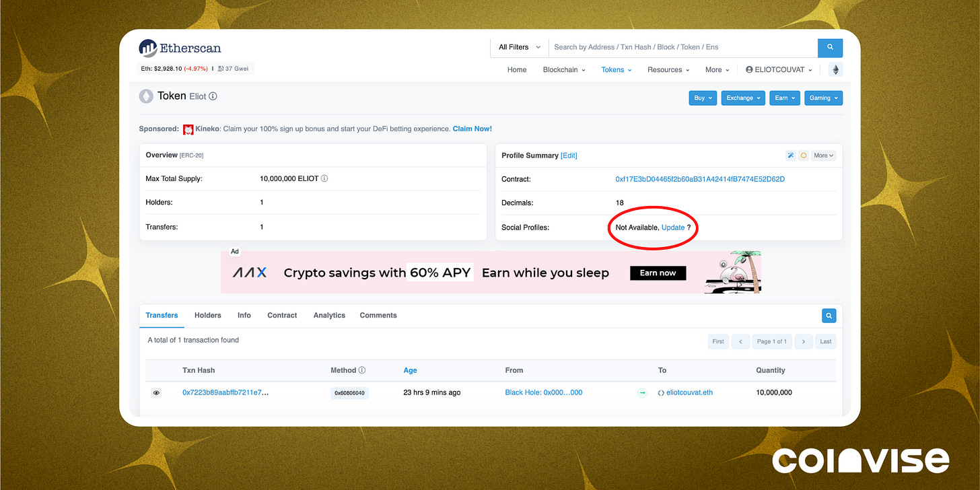This screenshot has width=980, height=490.
Task: Open the More dropdown in Profile Summary
Action: tap(823, 155)
